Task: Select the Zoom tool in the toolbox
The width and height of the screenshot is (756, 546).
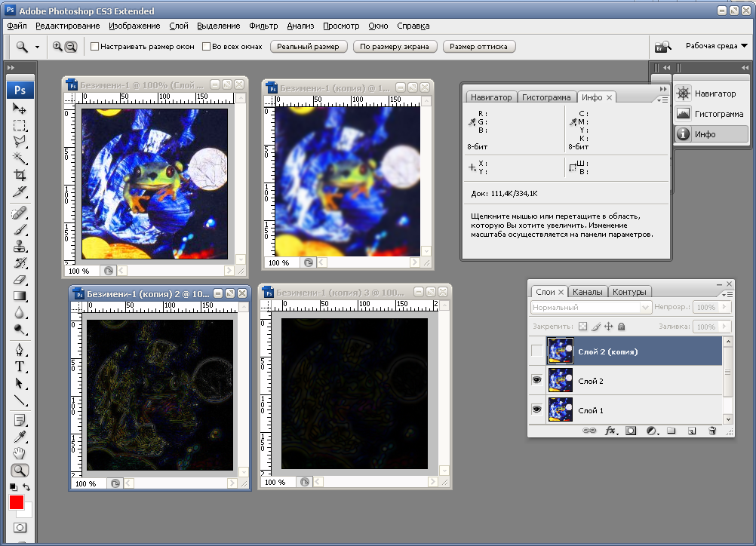Action: click(20, 471)
